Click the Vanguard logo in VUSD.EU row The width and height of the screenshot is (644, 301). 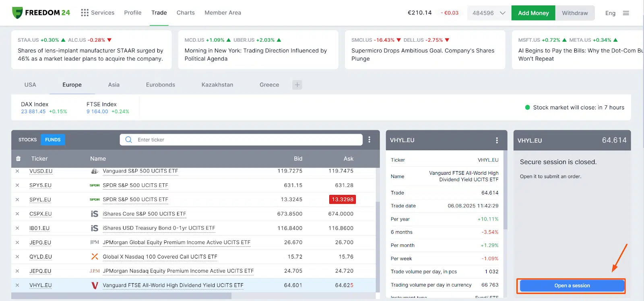click(95, 171)
